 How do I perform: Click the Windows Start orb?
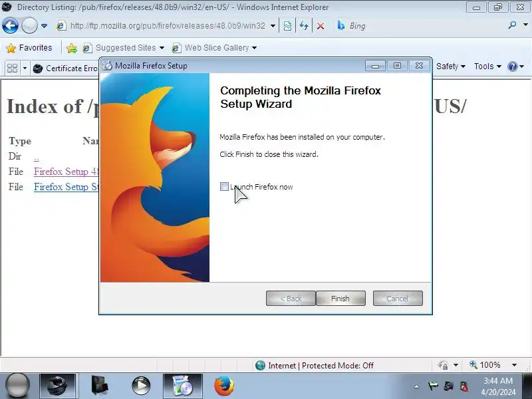pyautogui.click(x=18, y=386)
